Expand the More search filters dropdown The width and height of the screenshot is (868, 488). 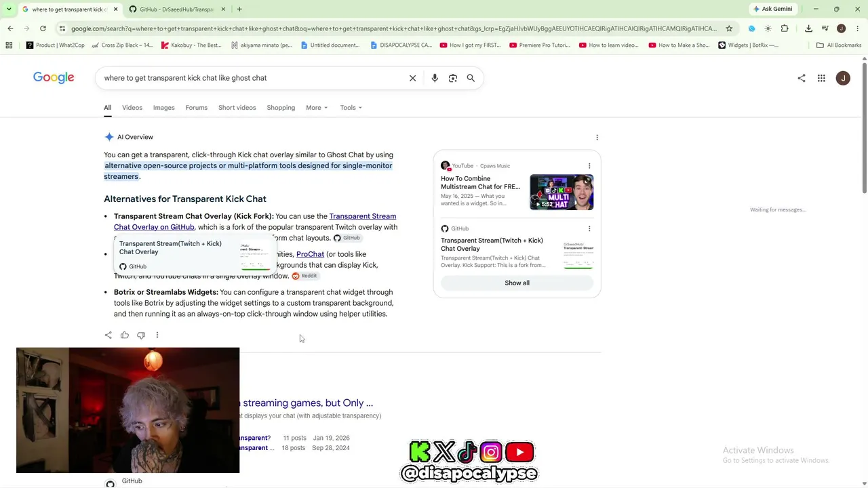point(317,108)
